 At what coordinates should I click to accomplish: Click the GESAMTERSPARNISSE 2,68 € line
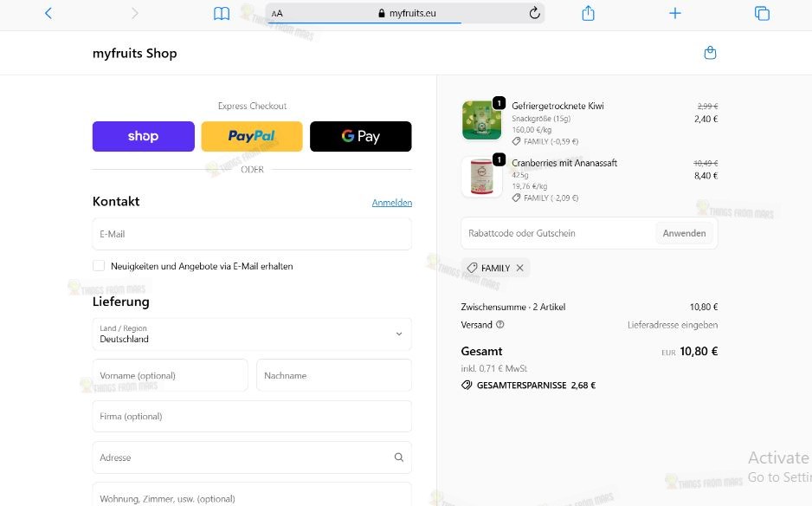point(528,386)
